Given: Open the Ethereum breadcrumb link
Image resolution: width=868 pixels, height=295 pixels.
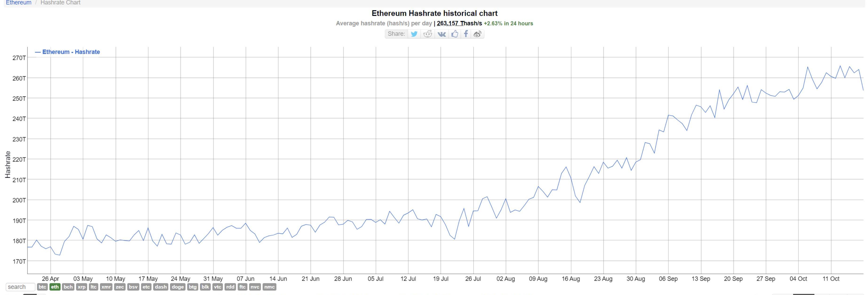Looking at the screenshot, I should point(19,3).
